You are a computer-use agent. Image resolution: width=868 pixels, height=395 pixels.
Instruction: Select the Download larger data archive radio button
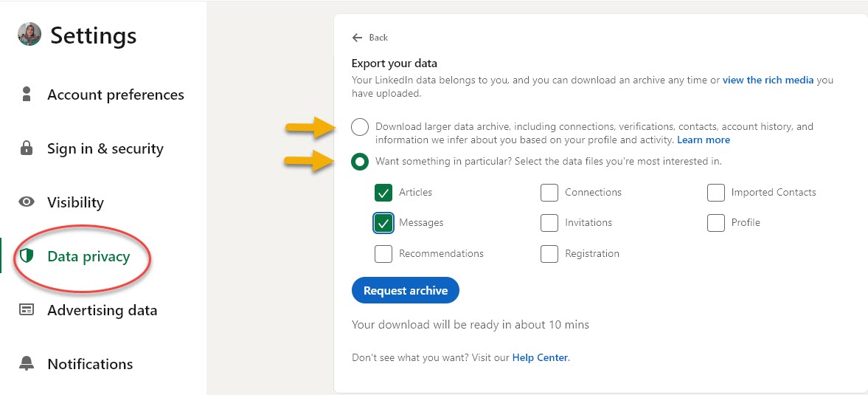tap(360, 128)
